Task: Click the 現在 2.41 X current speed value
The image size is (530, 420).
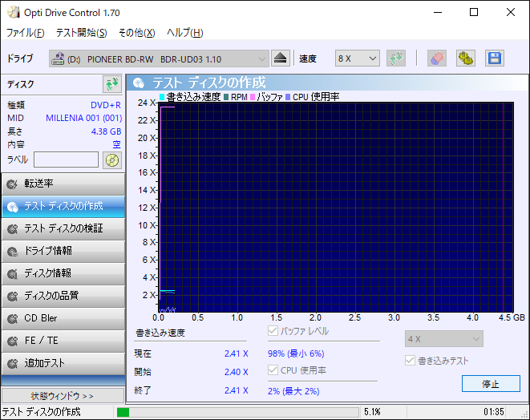Action: coord(237,353)
